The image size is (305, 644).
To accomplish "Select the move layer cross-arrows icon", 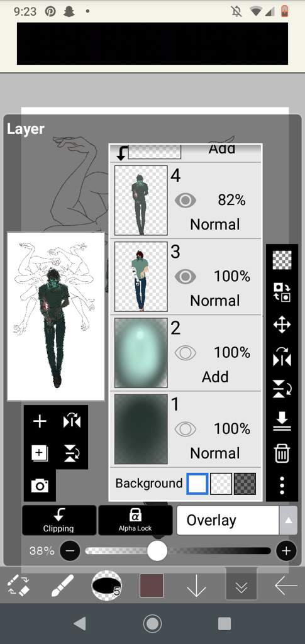I will coord(282,325).
